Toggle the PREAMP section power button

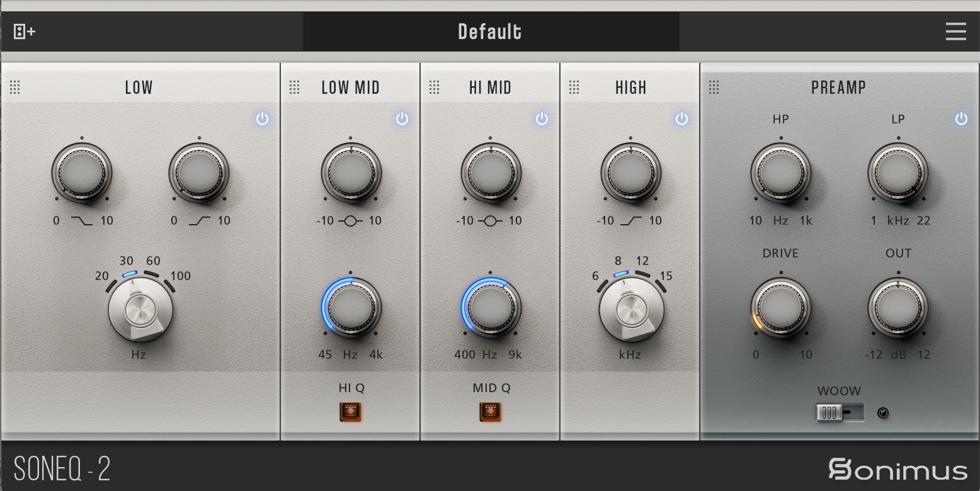(x=961, y=118)
